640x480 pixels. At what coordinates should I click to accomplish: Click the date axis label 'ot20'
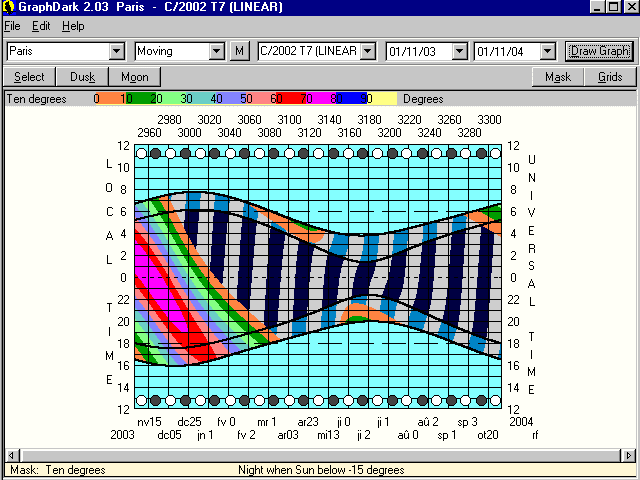click(488, 435)
